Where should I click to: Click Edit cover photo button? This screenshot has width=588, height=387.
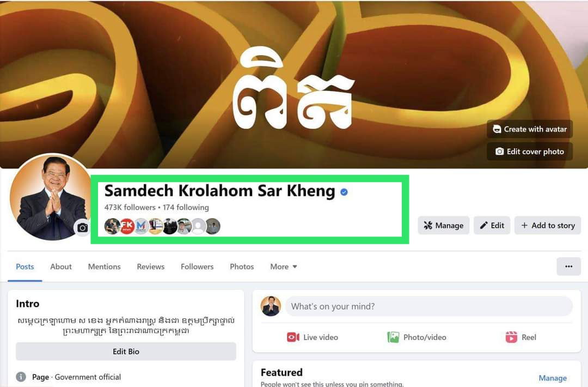click(530, 152)
